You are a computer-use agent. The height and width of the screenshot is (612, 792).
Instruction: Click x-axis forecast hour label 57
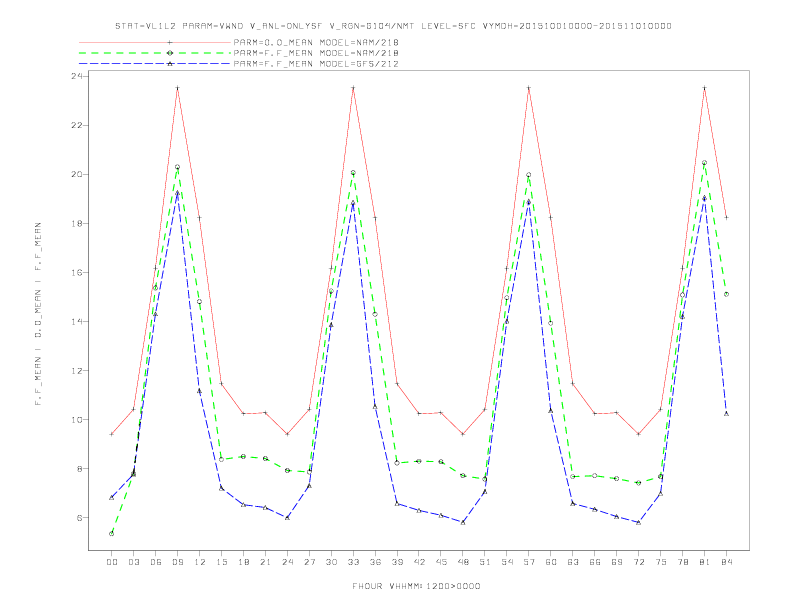point(529,562)
